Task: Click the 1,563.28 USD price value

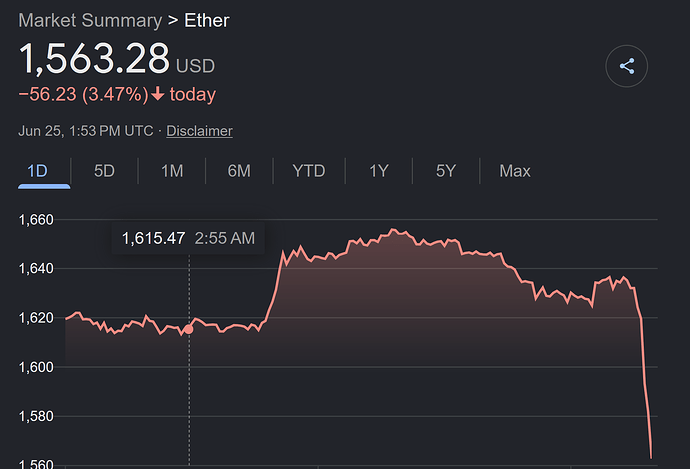Action: pyautogui.click(x=117, y=59)
